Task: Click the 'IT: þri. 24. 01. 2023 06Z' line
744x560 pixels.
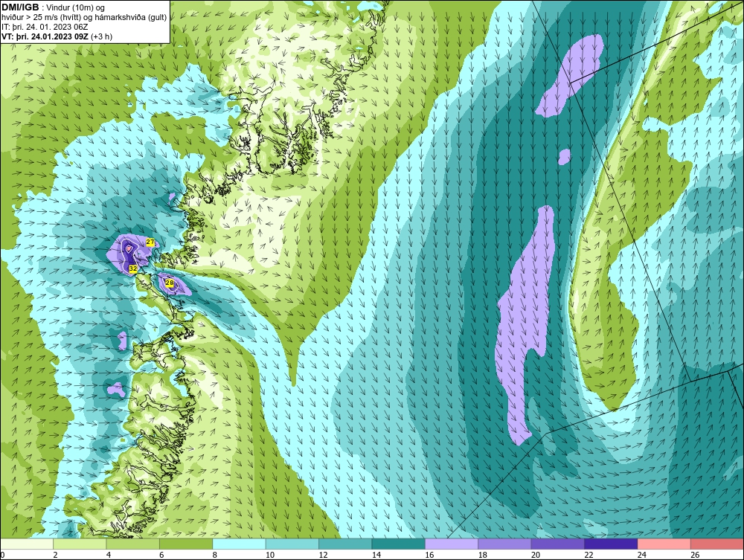Action: (45, 27)
